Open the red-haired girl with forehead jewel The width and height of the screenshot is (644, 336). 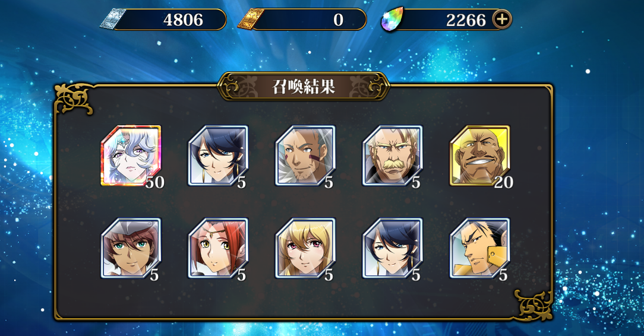[218, 248]
